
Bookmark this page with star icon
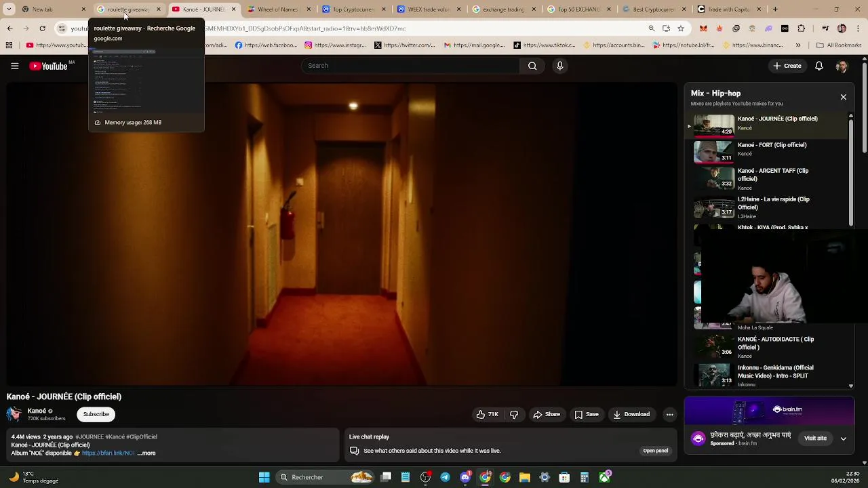[680, 28]
